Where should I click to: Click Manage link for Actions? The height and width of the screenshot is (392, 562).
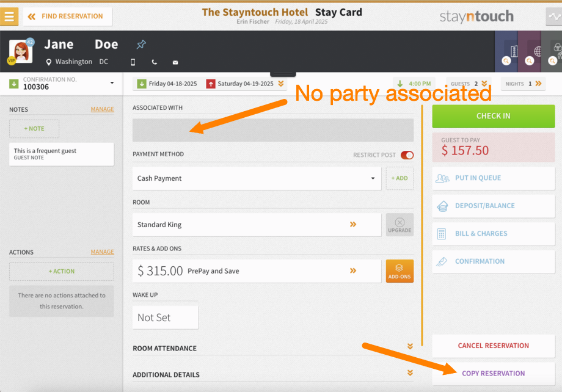point(102,252)
